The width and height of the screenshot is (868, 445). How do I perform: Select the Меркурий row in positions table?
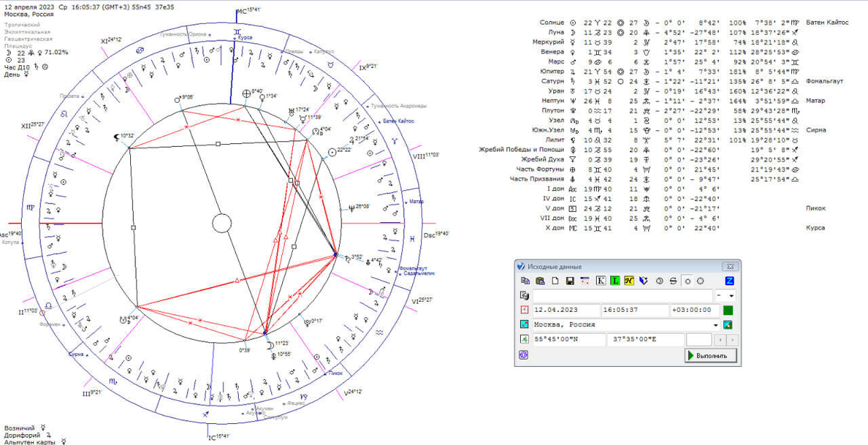point(665,42)
